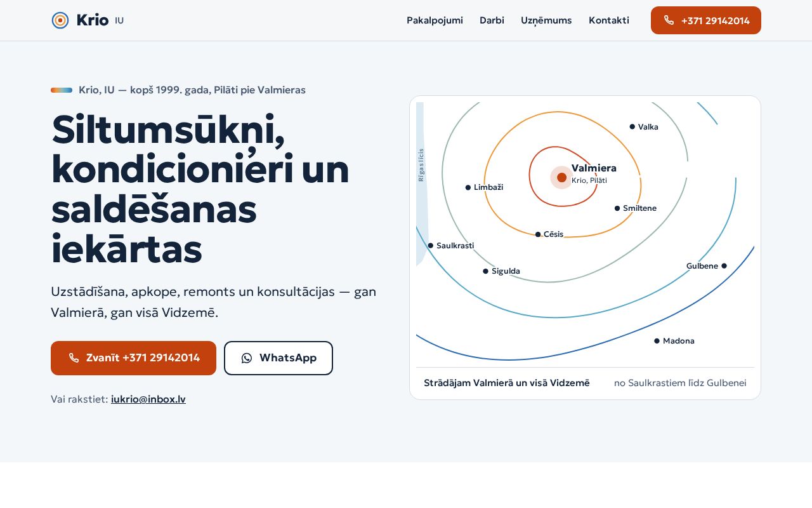Click the Zvanīt +371 29142014 button
The width and height of the screenshot is (812, 508).
(x=133, y=358)
